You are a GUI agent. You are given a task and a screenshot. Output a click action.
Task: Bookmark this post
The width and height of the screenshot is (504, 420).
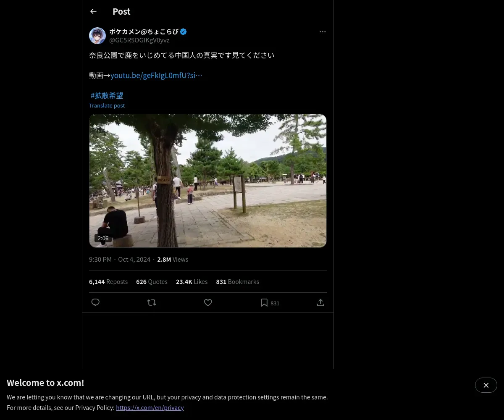[x=264, y=302]
